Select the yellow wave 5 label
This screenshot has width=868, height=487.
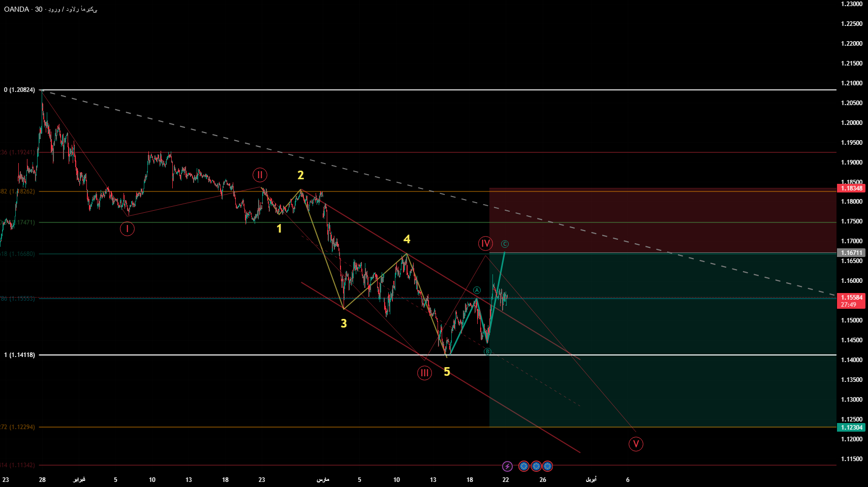point(447,372)
